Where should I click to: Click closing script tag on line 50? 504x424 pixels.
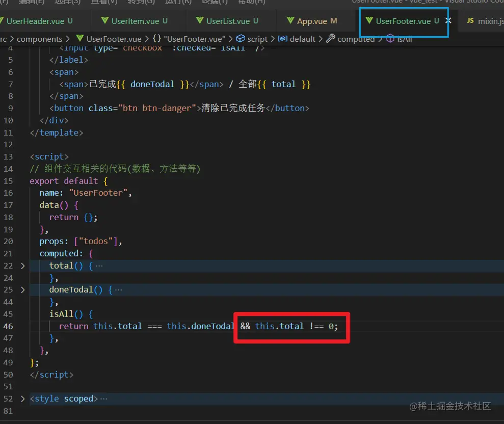51,375
